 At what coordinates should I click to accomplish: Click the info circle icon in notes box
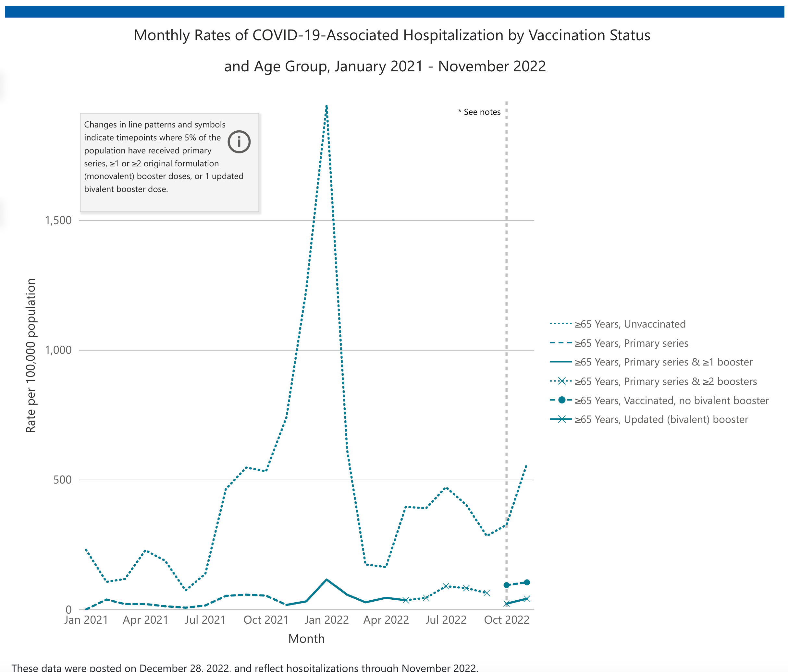[239, 142]
